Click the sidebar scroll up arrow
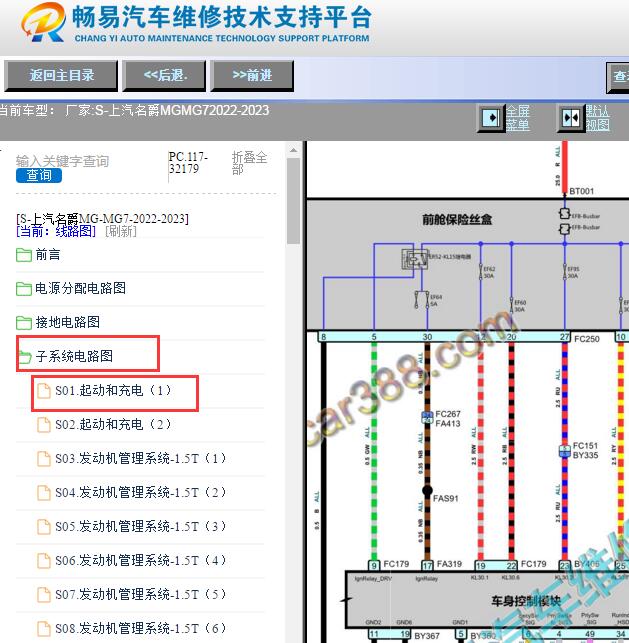The height and width of the screenshot is (643, 629). click(293, 150)
